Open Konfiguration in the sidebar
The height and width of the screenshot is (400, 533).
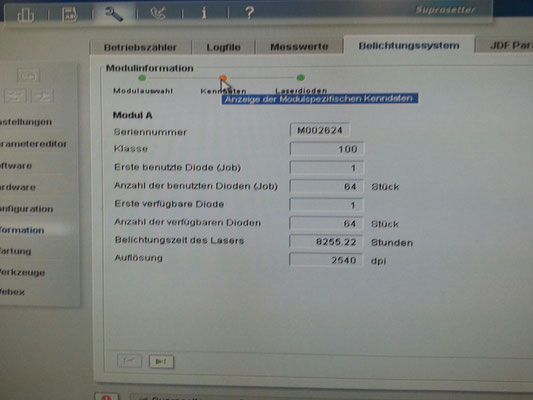[27, 209]
